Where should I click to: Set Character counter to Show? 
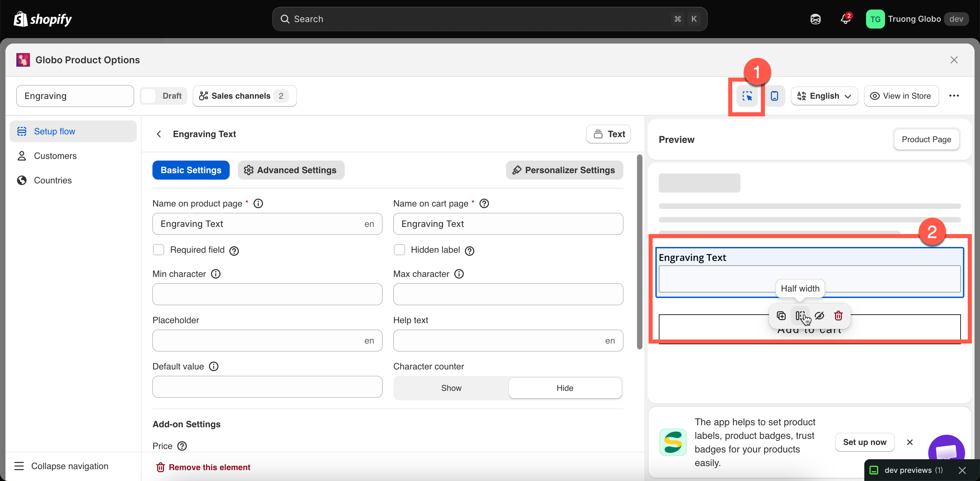[x=451, y=388]
